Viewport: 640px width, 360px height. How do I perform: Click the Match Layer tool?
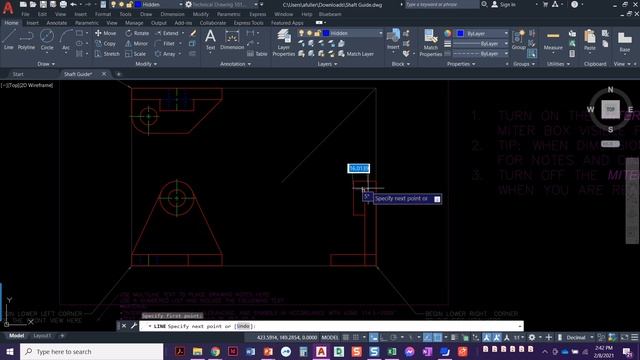tap(356, 53)
